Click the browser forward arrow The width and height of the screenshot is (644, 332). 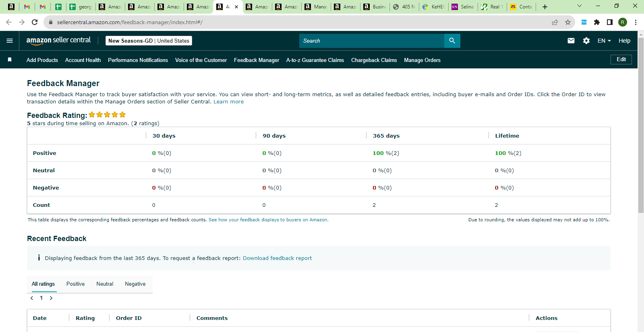tap(22, 22)
